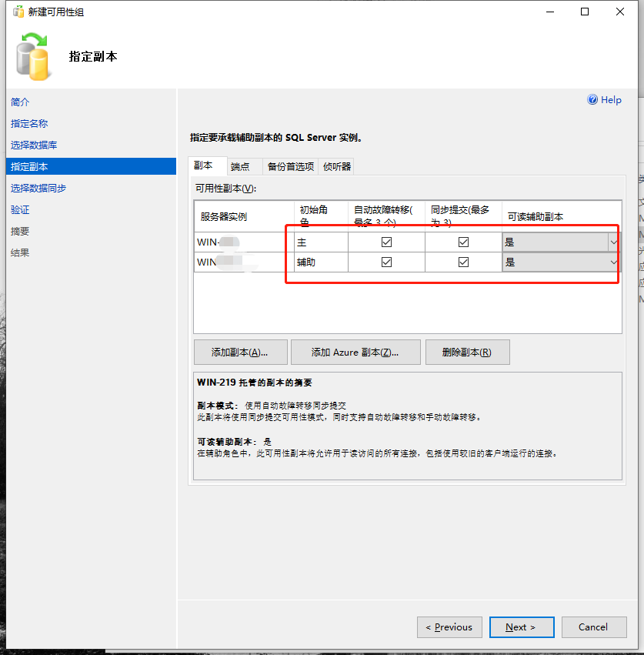Click the 添加副本(A) button

[x=240, y=352]
